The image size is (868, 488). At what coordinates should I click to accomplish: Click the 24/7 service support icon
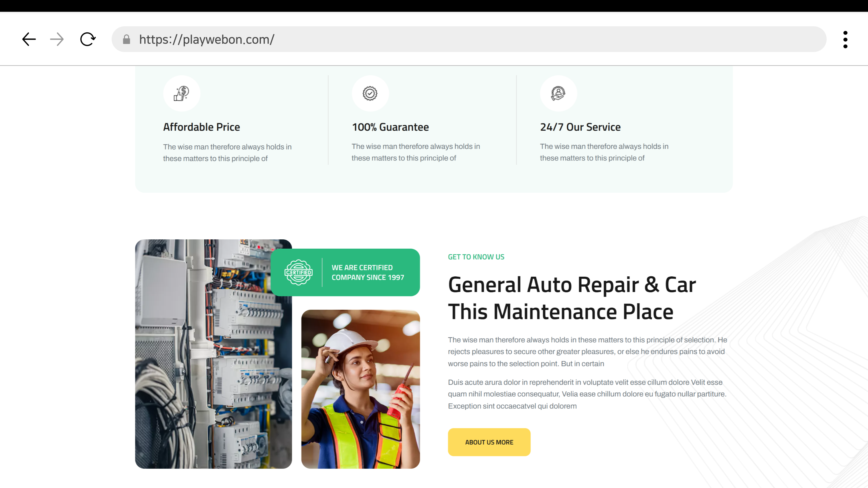558,93
